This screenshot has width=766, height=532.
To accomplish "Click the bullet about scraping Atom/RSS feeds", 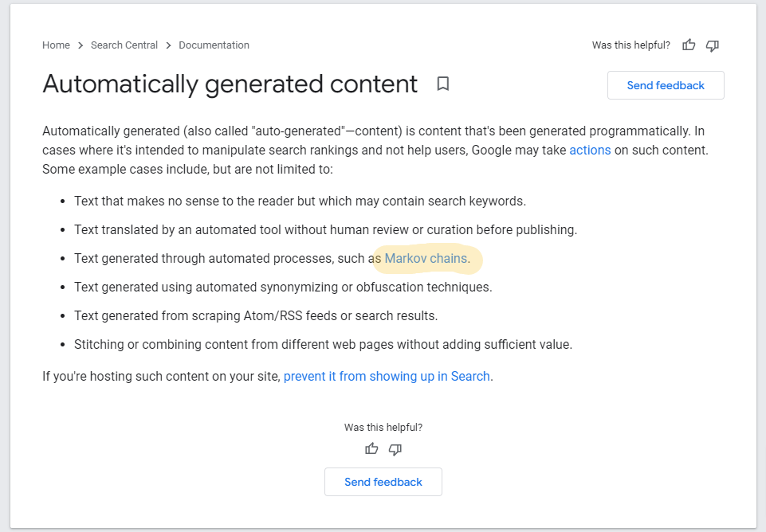I will point(256,315).
